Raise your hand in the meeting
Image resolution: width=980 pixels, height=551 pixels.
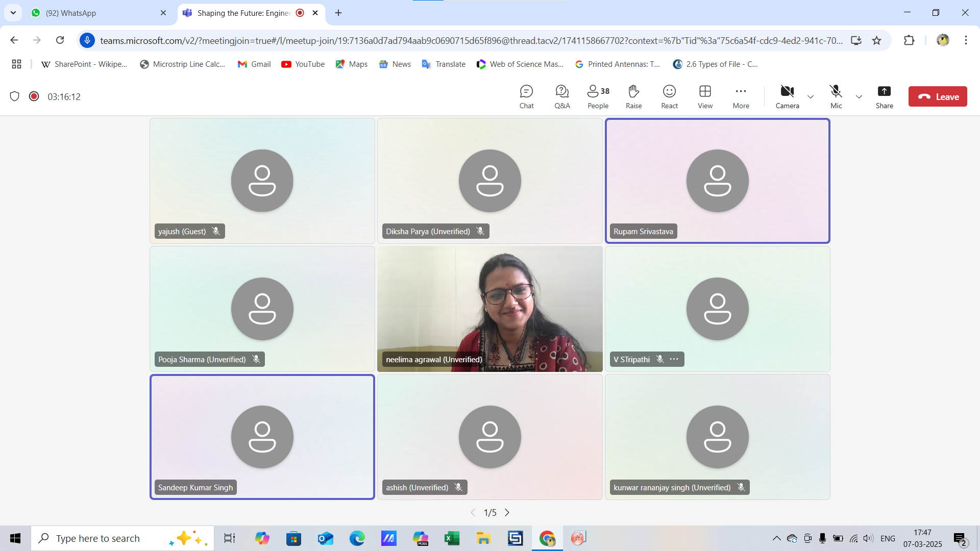[633, 96]
